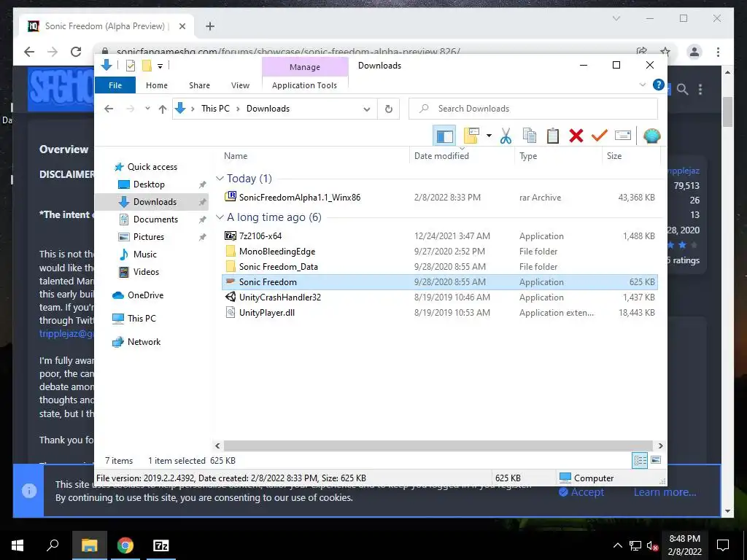
Task: Open Videos in the navigation pane
Action: pyautogui.click(x=146, y=272)
